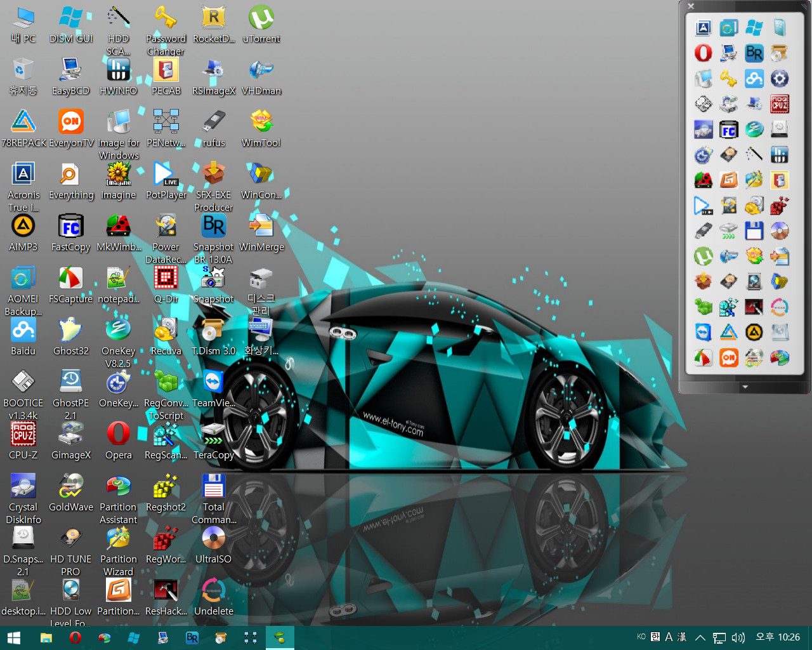Launch Opera from the launcher panel
The width and height of the screenshot is (812, 650).
pos(704,53)
